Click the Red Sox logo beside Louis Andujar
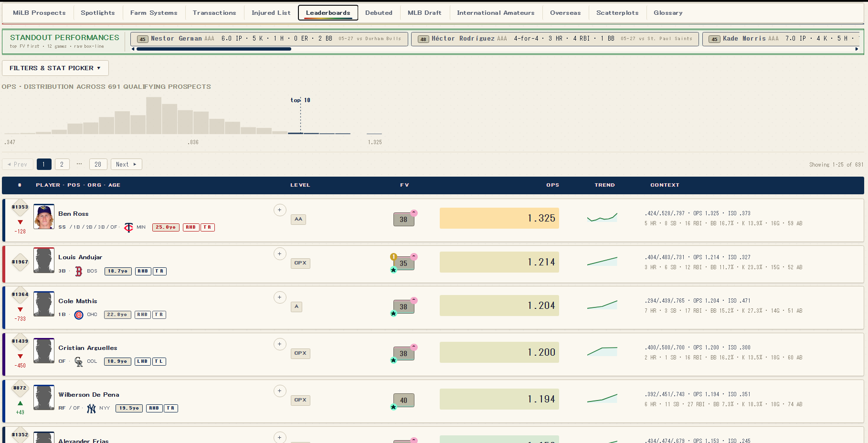 point(79,271)
